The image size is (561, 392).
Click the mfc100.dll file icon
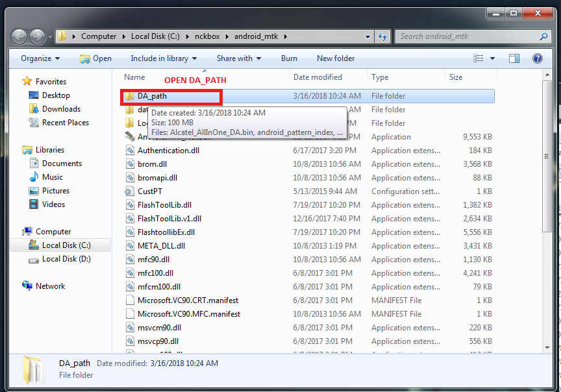point(130,273)
